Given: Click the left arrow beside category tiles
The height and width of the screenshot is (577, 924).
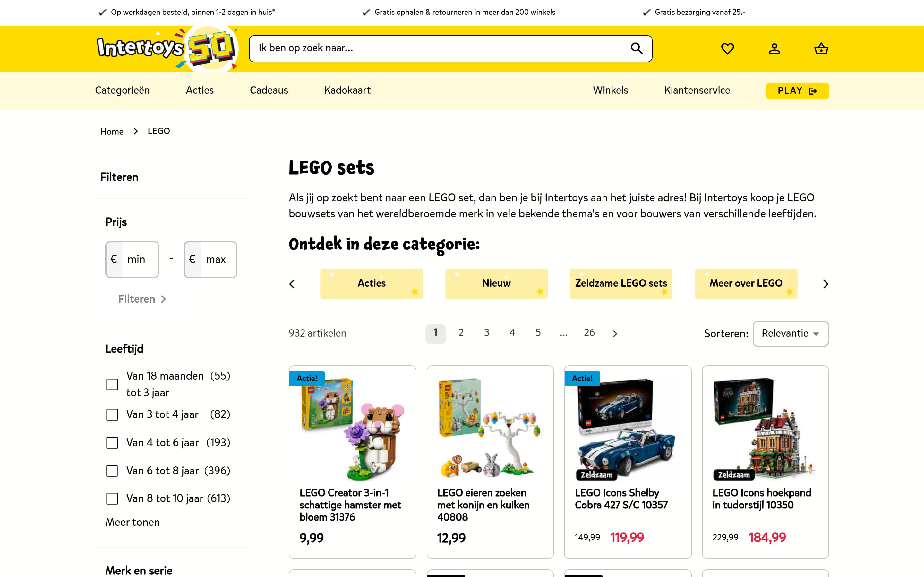Looking at the screenshot, I should 293,284.
